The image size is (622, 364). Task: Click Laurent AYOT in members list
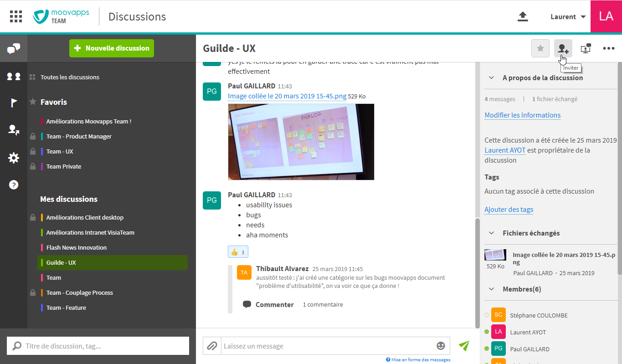click(528, 332)
